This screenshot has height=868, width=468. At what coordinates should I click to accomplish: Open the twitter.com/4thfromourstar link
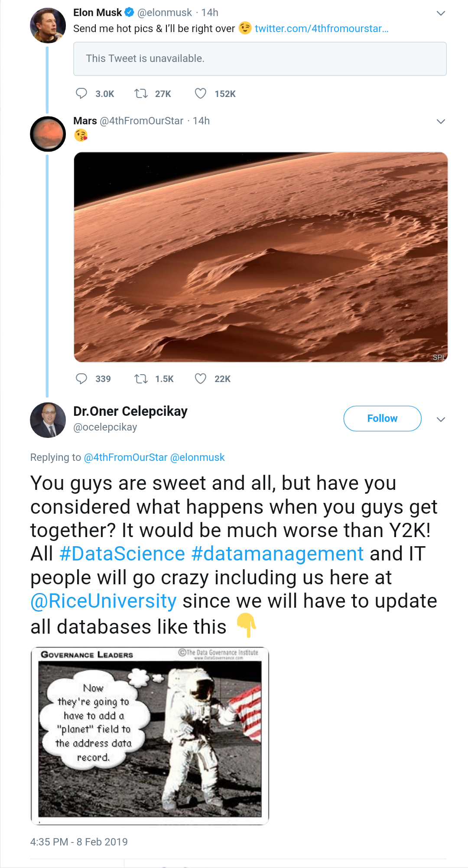pyautogui.click(x=322, y=29)
